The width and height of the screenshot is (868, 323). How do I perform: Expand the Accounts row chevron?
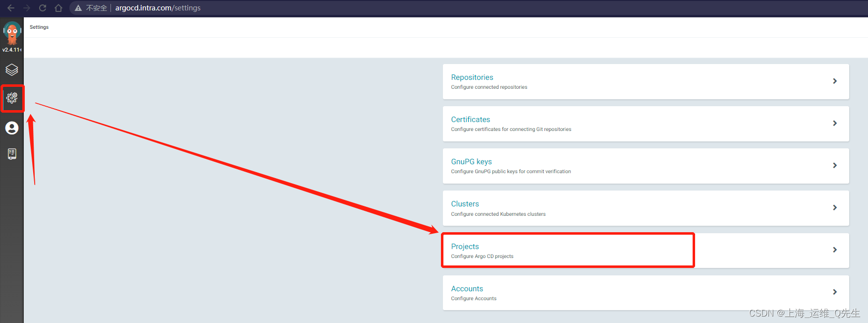(x=835, y=292)
